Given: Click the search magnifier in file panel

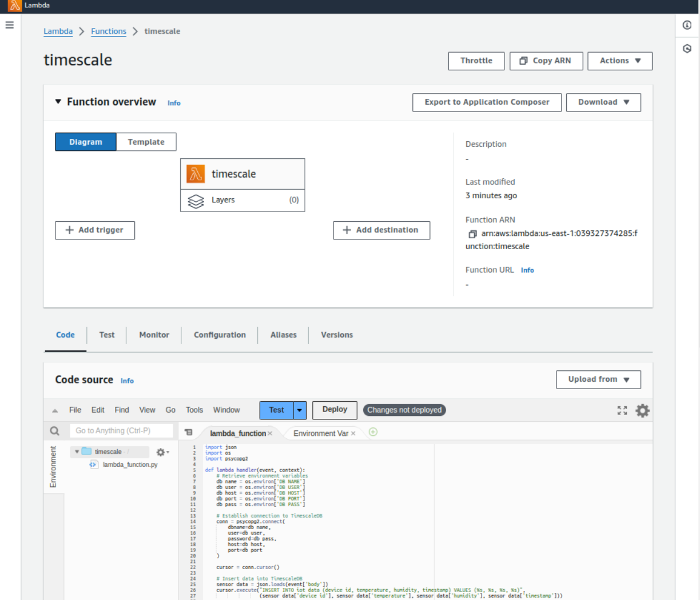Looking at the screenshot, I should [54, 431].
